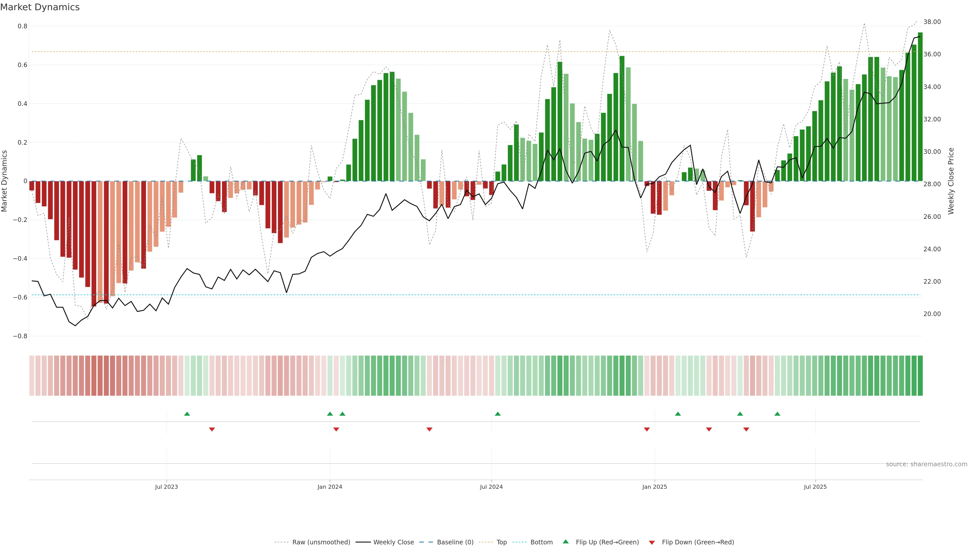
Task: Click the green flip-up triangle just after Jul 2024
Action: 498,414
